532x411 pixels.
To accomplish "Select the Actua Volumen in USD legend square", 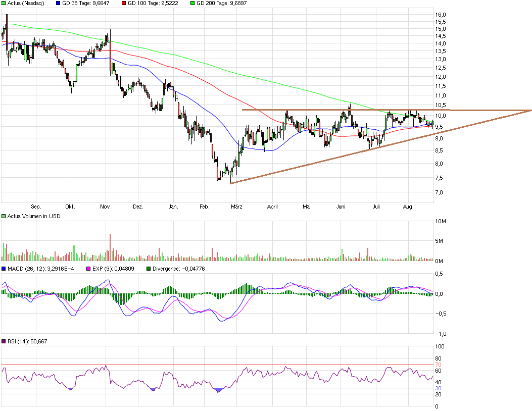I will (3, 216).
